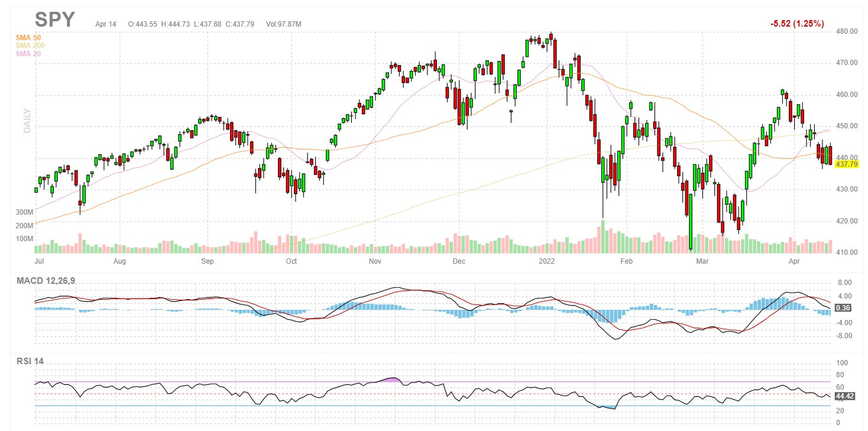Click the yellow 437.79 last price tag
Viewport: 868px width, 431px height.
click(x=846, y=164)
